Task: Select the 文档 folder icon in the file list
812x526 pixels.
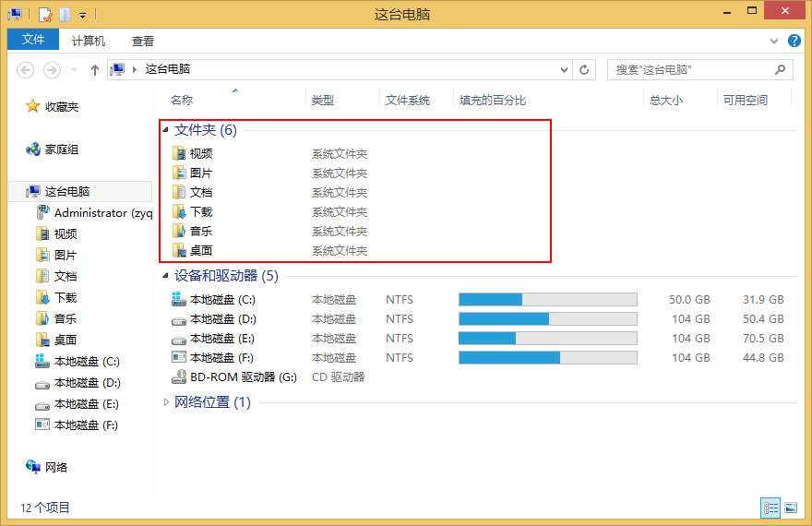Action: pos(179,192)
